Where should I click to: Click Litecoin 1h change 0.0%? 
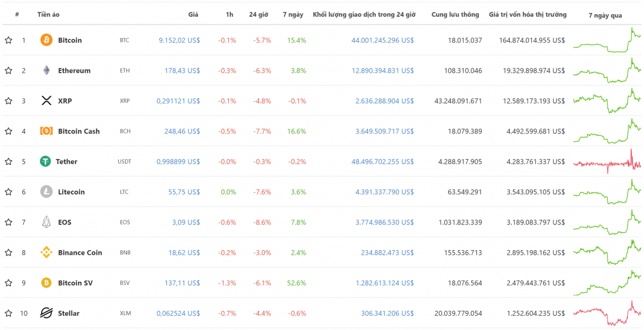tap(229, 192)
